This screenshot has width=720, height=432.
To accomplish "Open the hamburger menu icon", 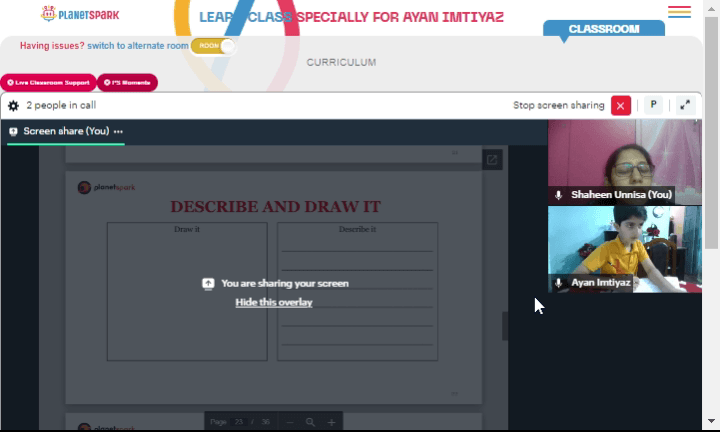I will 679,12.
